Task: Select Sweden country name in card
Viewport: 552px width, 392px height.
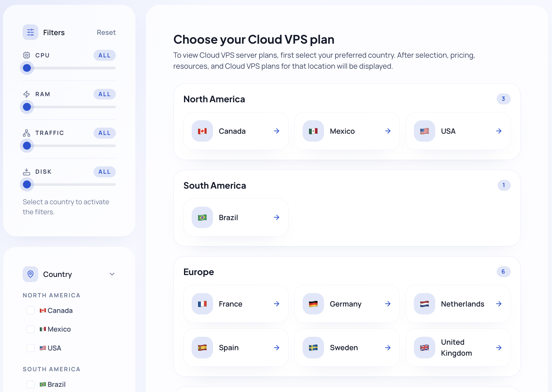Action: 344,348
